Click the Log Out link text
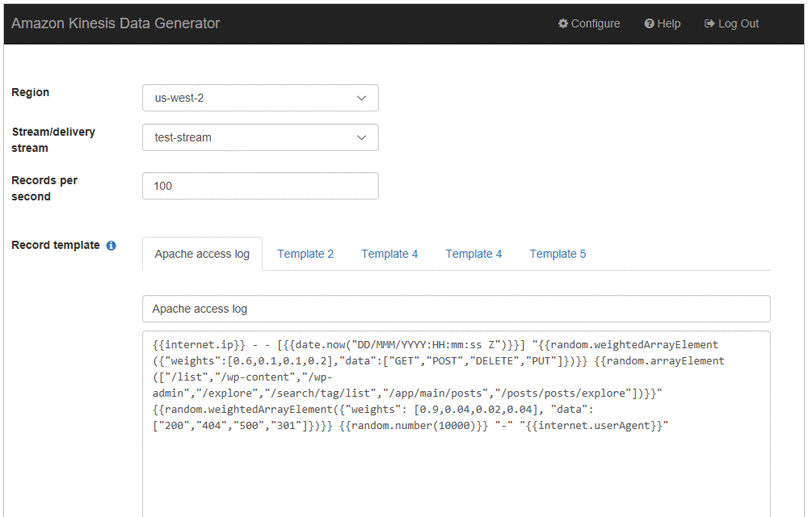The height and width of the screenshot is (517, 809). [738, 24]
